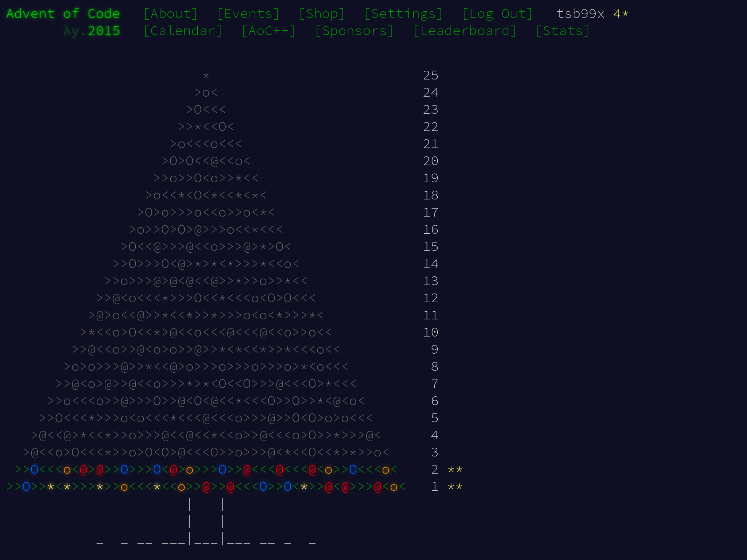The image size is (747, 560).
Task: Open the About page link
Action: (170, 14)
